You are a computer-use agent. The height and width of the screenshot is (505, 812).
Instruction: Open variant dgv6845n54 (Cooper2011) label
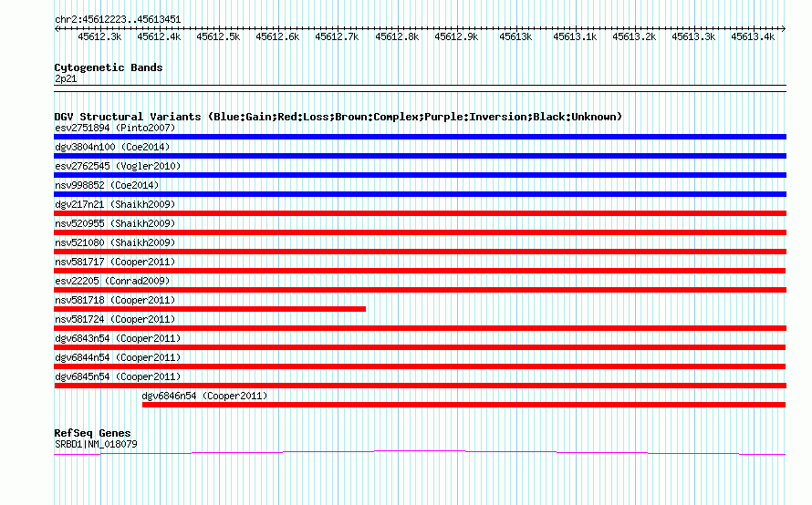[x=118, y=376]
